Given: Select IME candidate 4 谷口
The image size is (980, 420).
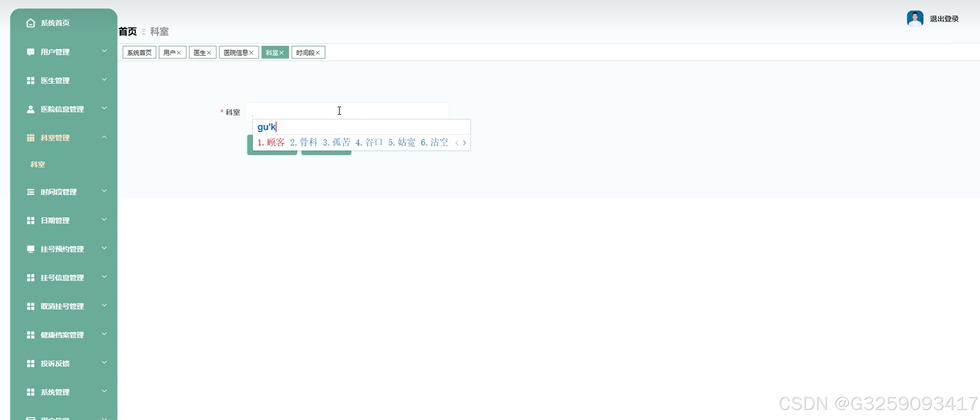Looking at the screenshot, I should 369,143.
